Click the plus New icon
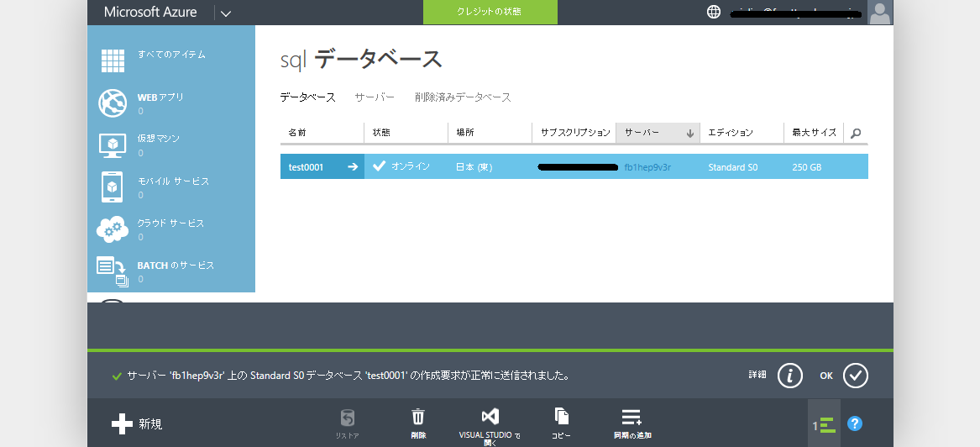Image resolution: width=980 pixels, height=447 pixels. coord(122,423)
